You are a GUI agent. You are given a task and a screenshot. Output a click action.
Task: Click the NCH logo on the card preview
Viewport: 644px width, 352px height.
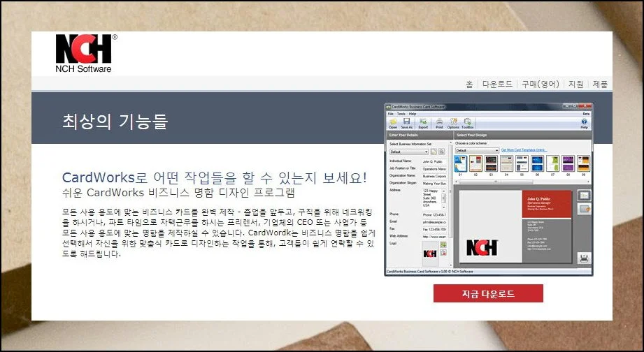[482, 248]
